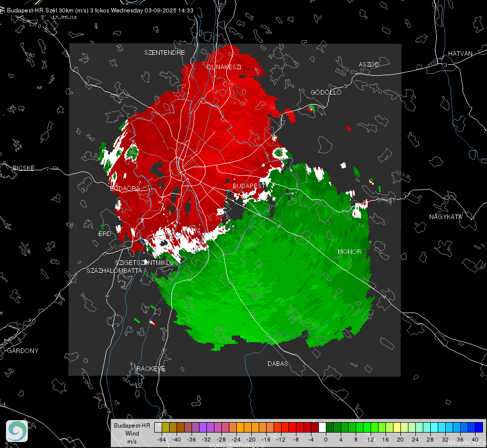Click the BUDAÖRS town label
The height and width of the screenshot is (448, 487).
pos(125,188)
